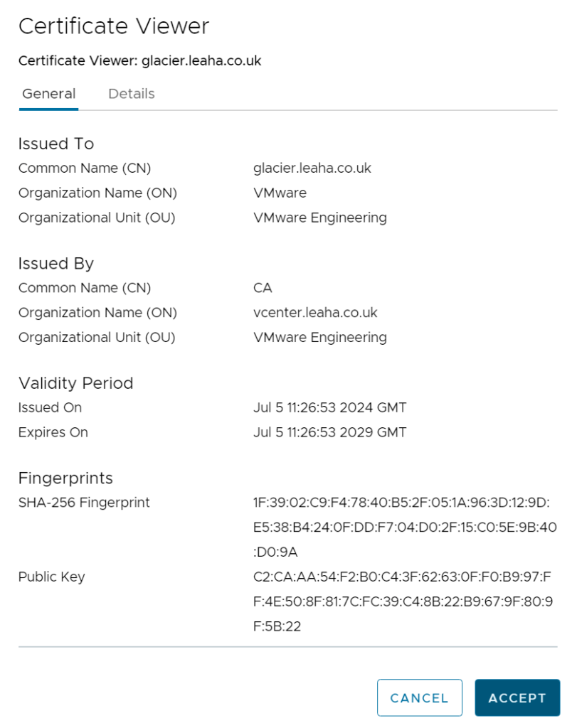Viewport: 572px width, 728px height.
Task: Click Issued To VMware Engineering unit value
Action: tap(320, 218)
